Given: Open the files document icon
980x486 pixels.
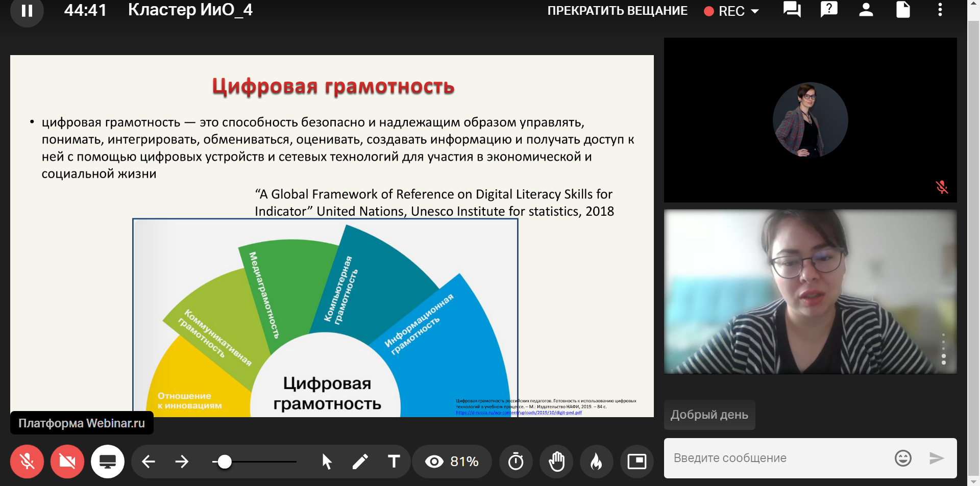Looking at the screenshot, I should [x=903, y=10].
